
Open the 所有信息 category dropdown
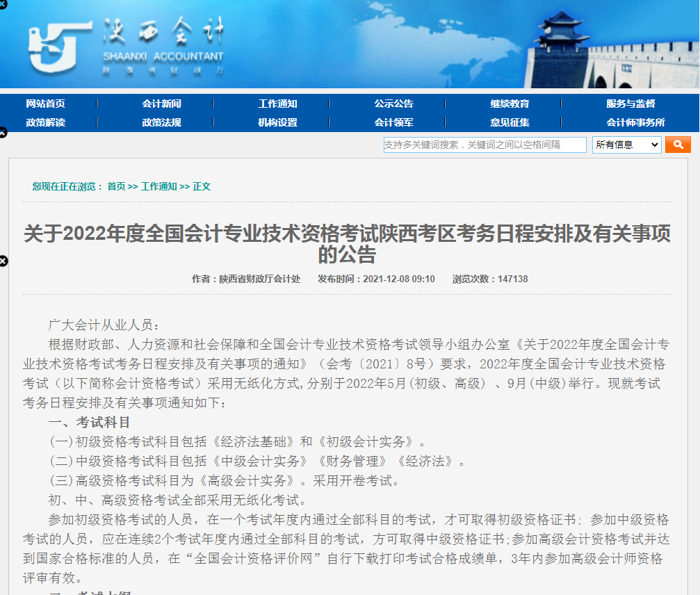626,145
